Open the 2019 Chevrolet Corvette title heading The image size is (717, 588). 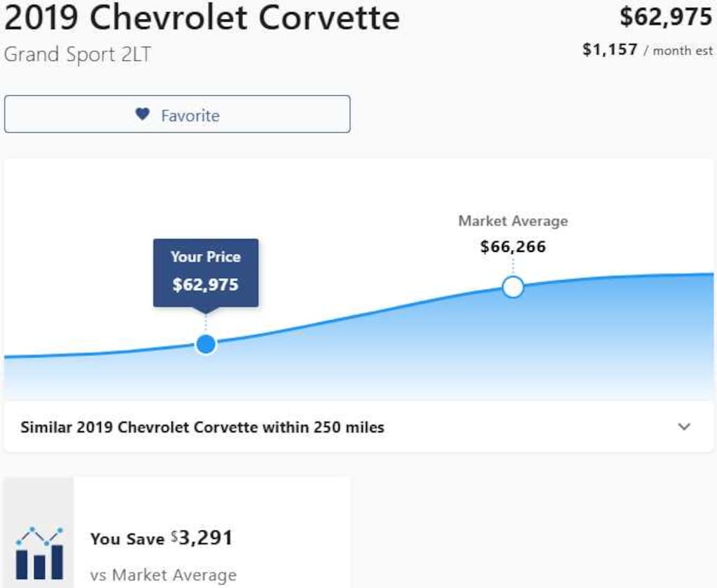tap(201, 19)
